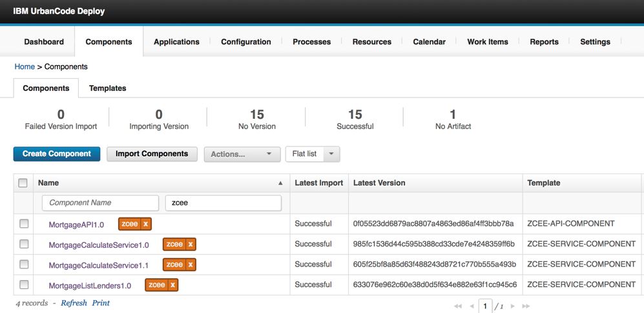This screenshot has width=644, height=313.
Task: Click the Importing Version counter
Action: [x=159, y=119]
